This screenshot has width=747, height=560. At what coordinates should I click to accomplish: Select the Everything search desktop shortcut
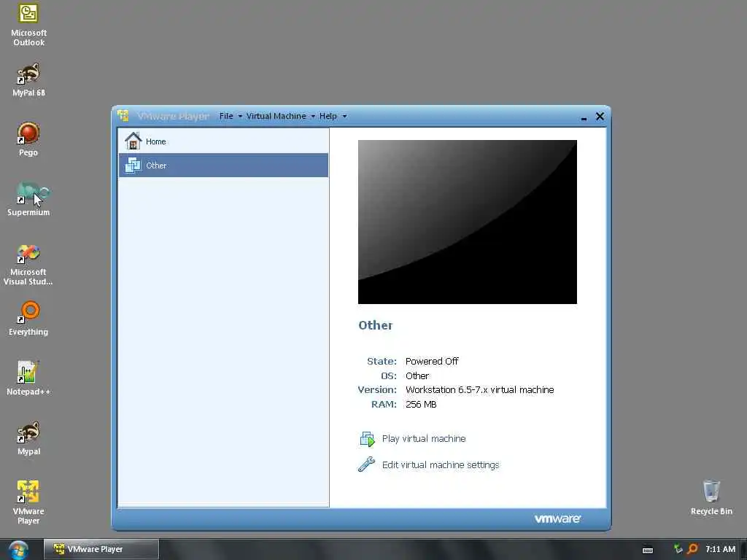pyautogui.click(x=28, y=319)
